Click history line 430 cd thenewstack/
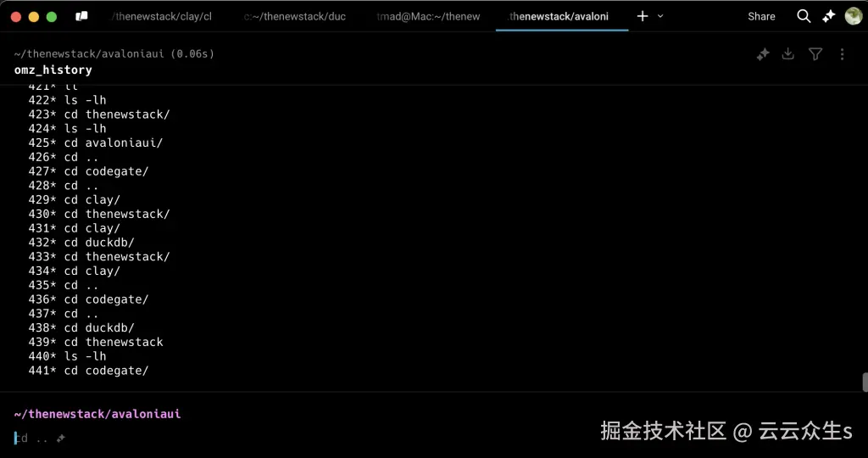This screenshot has width=868, height=458. (99, 214)
